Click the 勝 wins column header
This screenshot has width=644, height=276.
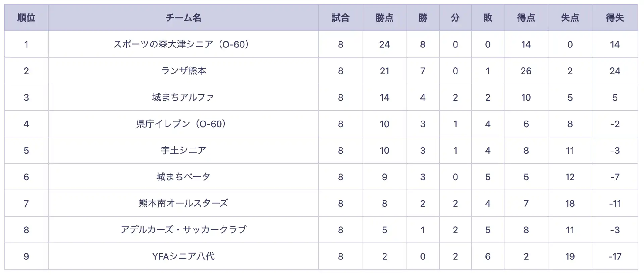[423, 18]
